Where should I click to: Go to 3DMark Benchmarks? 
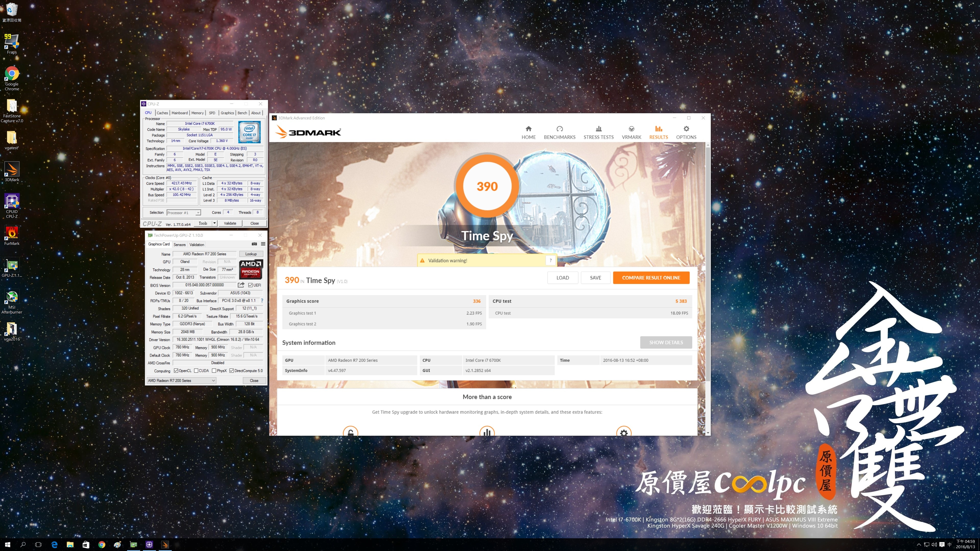pos(560,133)
